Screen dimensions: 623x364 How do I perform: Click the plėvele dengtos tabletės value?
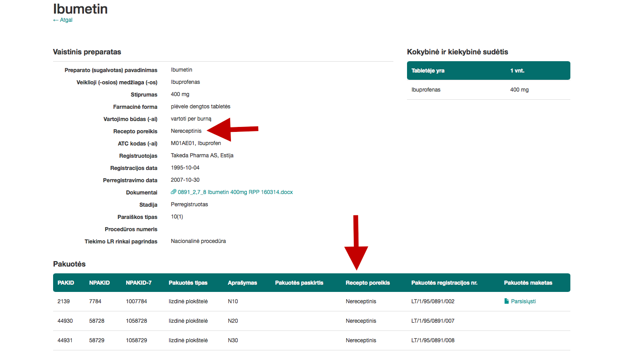201,107
